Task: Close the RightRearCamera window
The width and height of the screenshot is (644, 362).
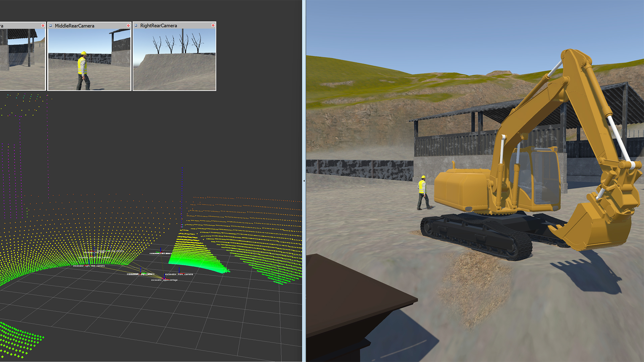Action: (213, 25)
